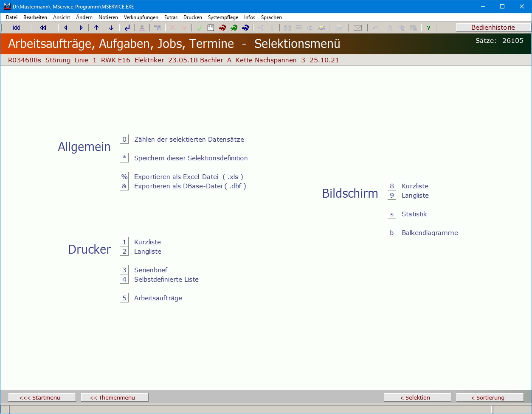Click the greyed branching arrows icon
This screenshot has width=532, height=414.
(261, 28)
